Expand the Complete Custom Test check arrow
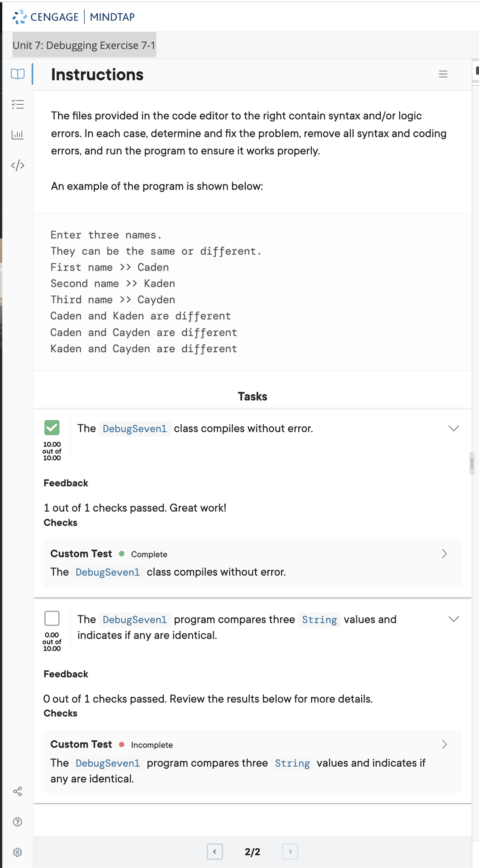 coord(444,553)
